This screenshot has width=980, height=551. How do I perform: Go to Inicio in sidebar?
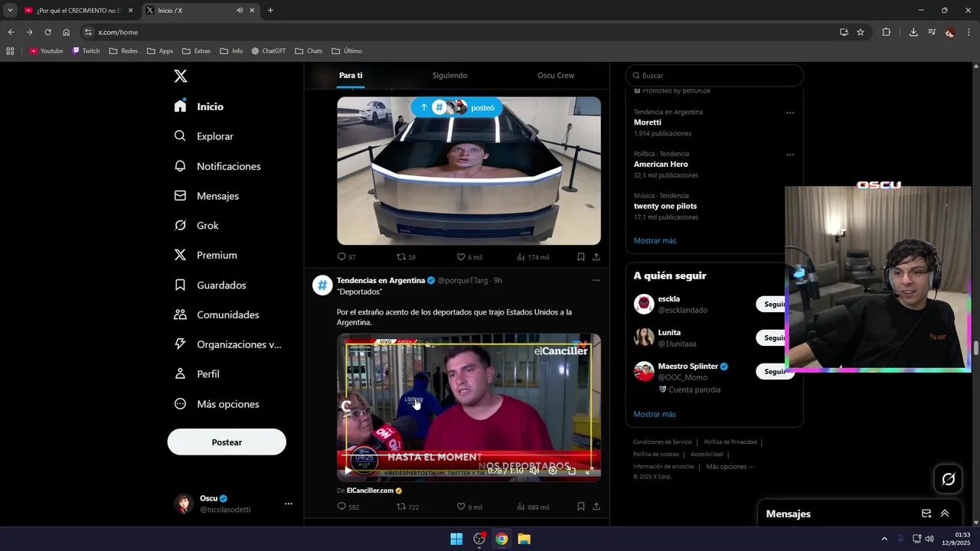(x=200, y=106)
